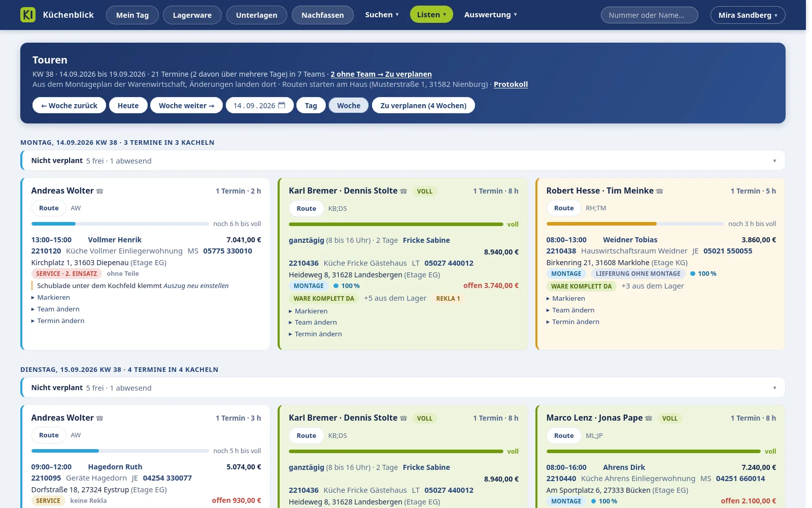Expand Tuesday's Nicht verplant row

(403, 388)
